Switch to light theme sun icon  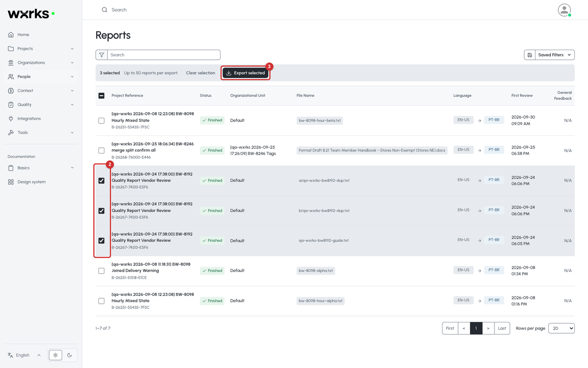tap(55, 355)
